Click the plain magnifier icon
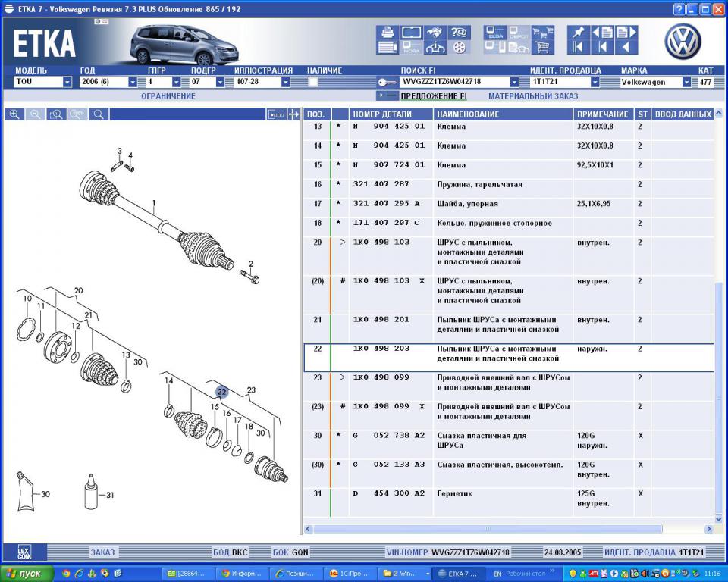The image size is (728, 582). (x=99, y=114)
